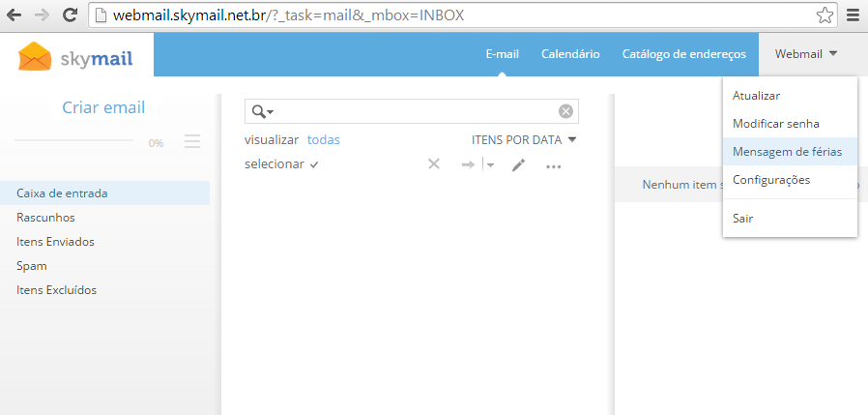Click the todas filter link
Image resolution: width=868 pixels, height=415 pixels.
click(x=323, y=139)
